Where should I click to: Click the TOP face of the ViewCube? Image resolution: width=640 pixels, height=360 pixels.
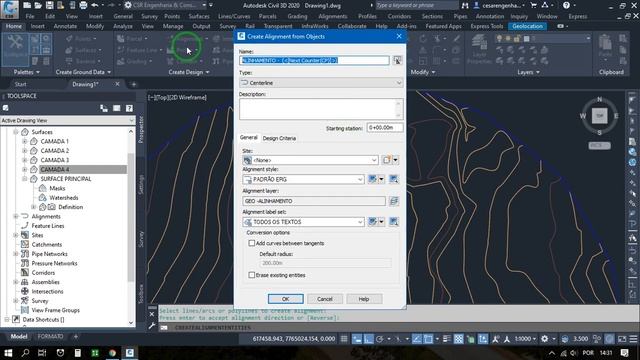tap(600, 116)
